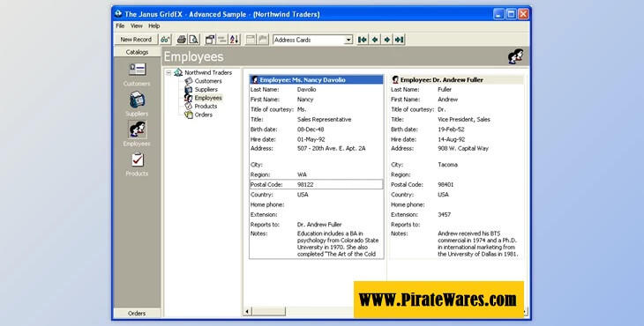Click Nancy's birth date 08-Dec-48
This screenshot has width=644, height=326.
coord(311,130)
